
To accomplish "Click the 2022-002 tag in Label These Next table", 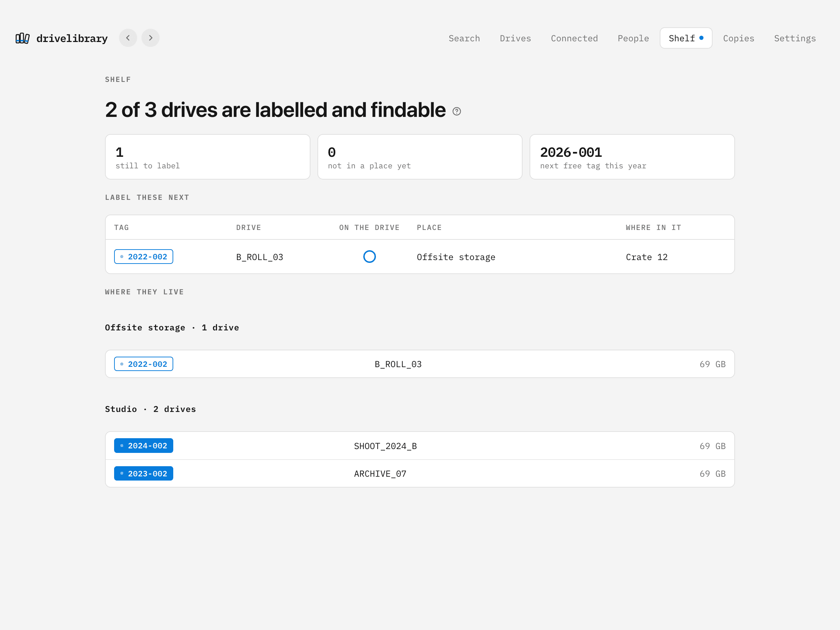I will [x=143, y=257].
